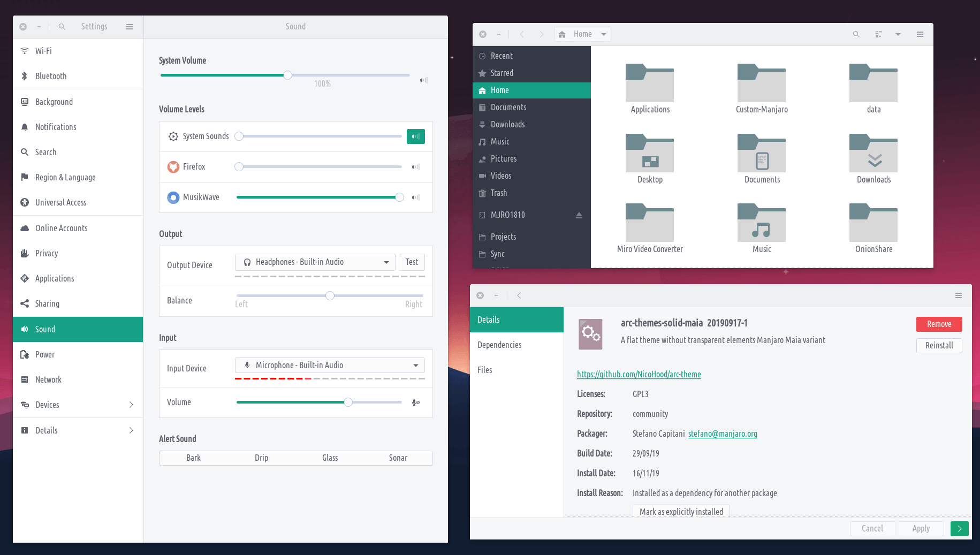The width and height of the screenshot is (980, 555).
Task: Mute the Firefox volume
Action: point(415,167)
